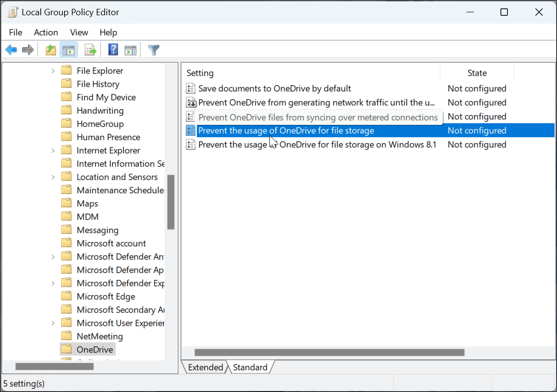
Task: Expand the File Explorer tree node
Action: point(53,71)
